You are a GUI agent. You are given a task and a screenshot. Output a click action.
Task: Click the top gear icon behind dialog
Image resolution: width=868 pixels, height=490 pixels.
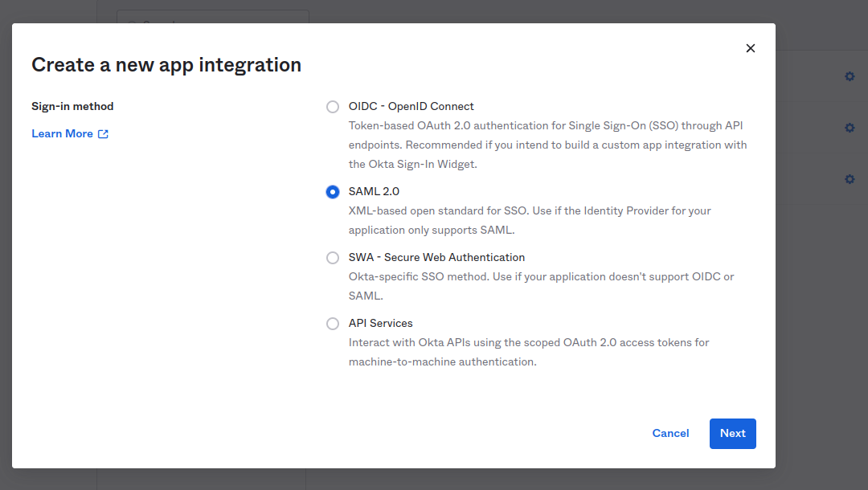(850, 76)
